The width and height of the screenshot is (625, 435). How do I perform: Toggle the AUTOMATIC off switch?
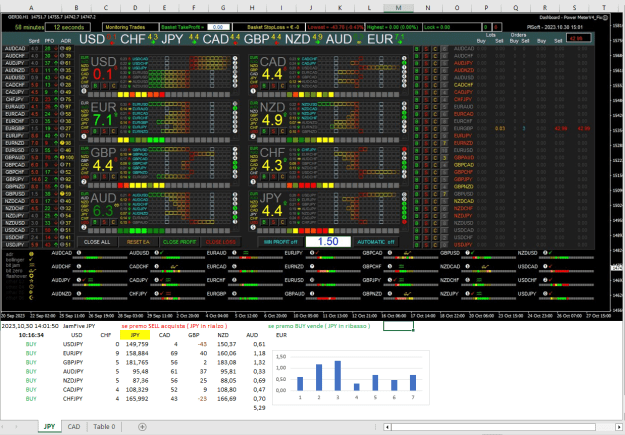pos(376,242)
